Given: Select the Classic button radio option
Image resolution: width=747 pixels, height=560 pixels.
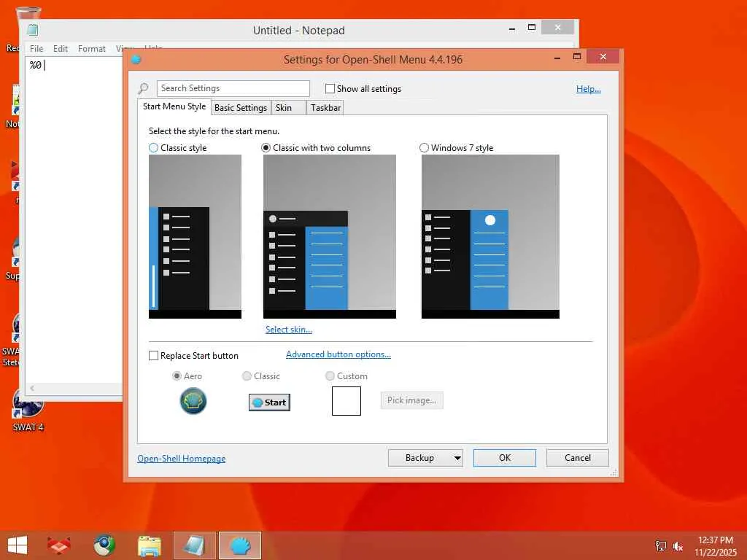Looking at the screenshot, I should 247,376.
